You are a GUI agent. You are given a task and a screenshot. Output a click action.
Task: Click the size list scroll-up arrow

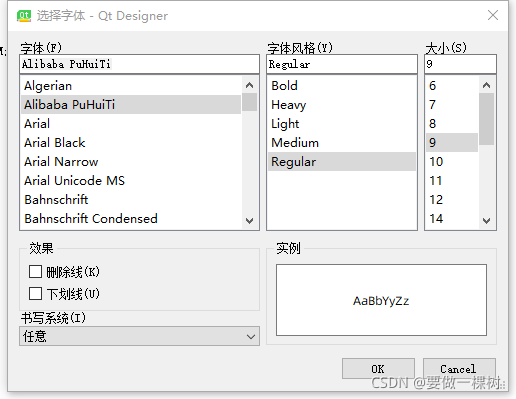pyautogui.click(x=486, y=86)
